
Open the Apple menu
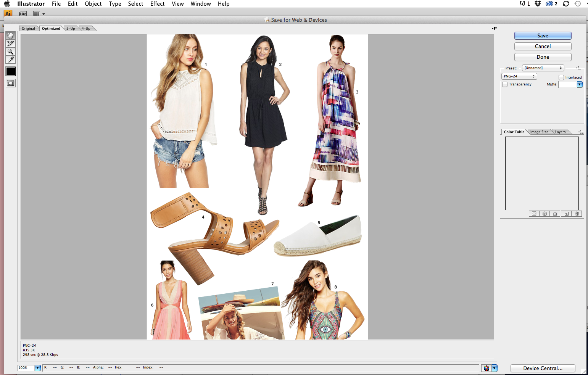pyautogui.click(x=7, y=4)
